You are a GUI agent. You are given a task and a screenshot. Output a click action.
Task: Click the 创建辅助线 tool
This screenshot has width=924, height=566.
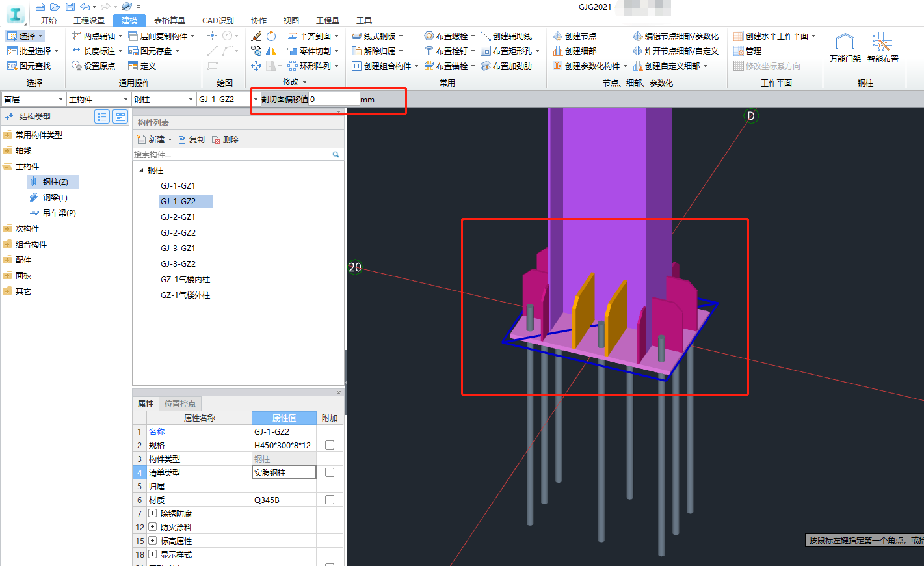(507, 36)
